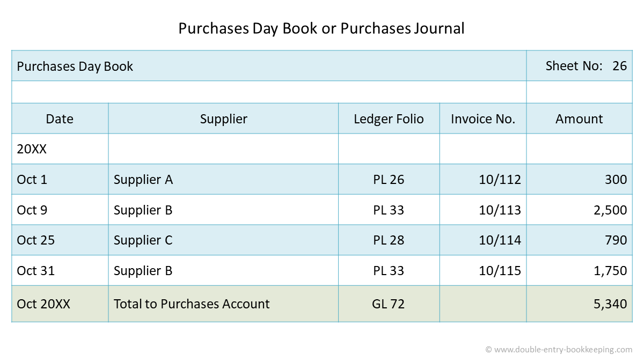The image size is (644, 362).
Task: Click the Invoice No. column header
Action: tap(483, 119)
